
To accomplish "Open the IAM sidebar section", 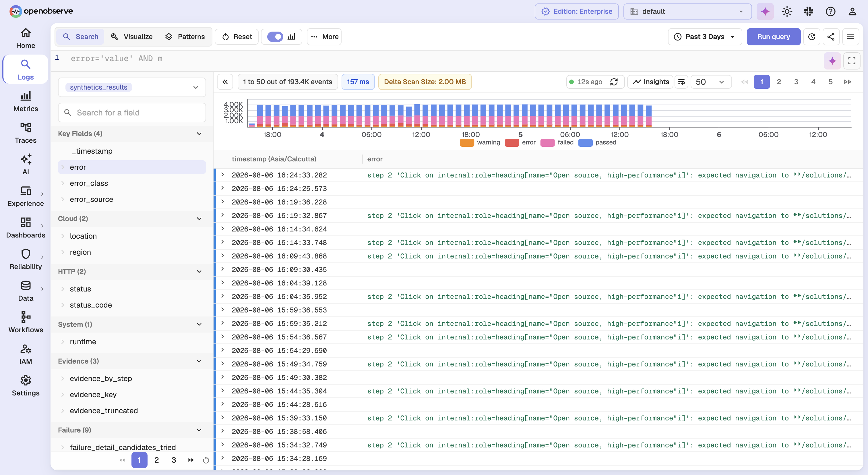I will tap(26, 354).
